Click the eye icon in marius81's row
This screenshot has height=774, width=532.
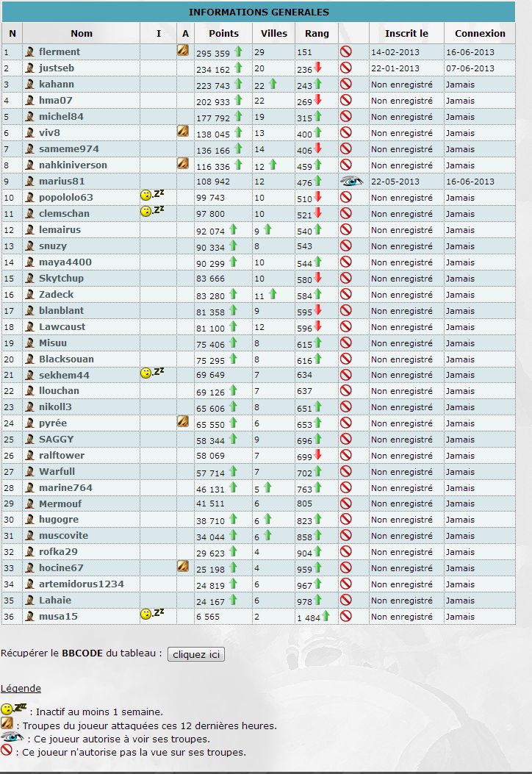click(x=351, y=181)
